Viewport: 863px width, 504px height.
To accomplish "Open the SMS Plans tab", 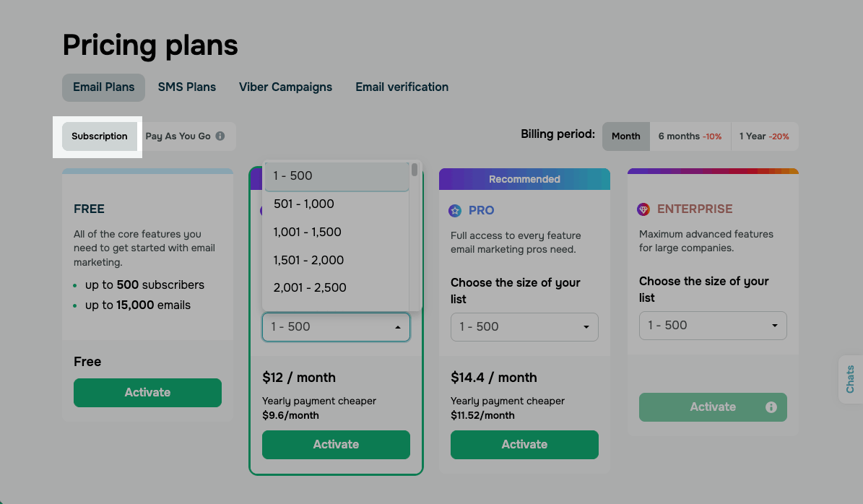I will (x=187, y=87).
